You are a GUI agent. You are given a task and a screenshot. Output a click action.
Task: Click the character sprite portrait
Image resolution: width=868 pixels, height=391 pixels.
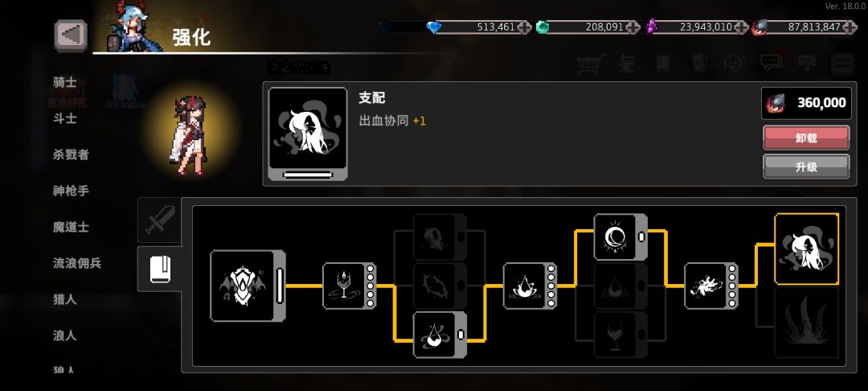tap(187, 134)
